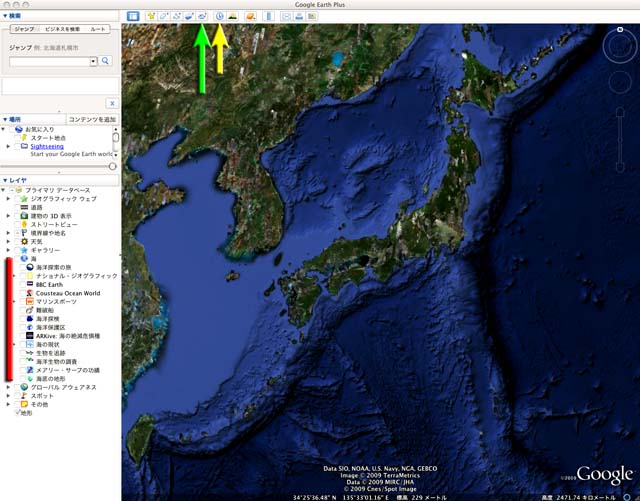Enable the 道路 layer checkbox
The image size is (640, 501).
point(17,207)
